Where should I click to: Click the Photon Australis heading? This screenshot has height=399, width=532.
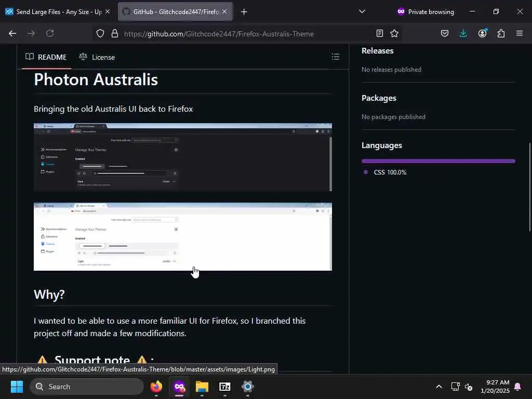[96, 79]
